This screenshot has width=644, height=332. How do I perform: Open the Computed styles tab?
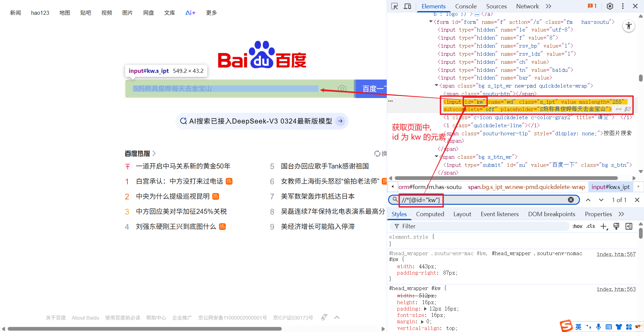(x=430, y=214)
